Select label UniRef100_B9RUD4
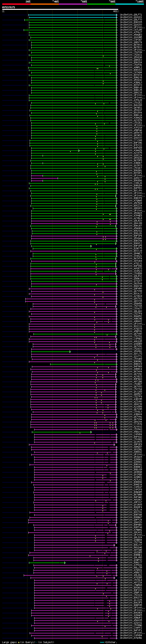Image resolution: width=146 pixels, height=644 pixels. (131, 186)
